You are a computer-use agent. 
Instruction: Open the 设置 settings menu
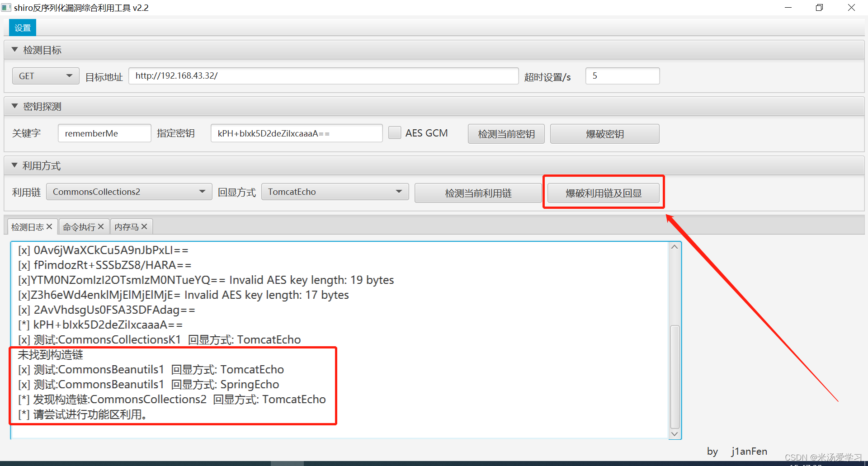pos(23,28)
